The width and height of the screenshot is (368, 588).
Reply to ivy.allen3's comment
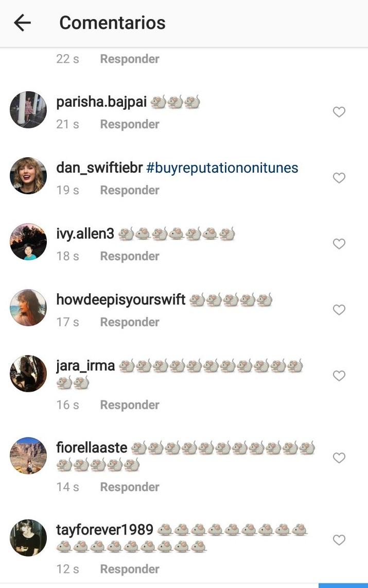(x=129, y=256)
